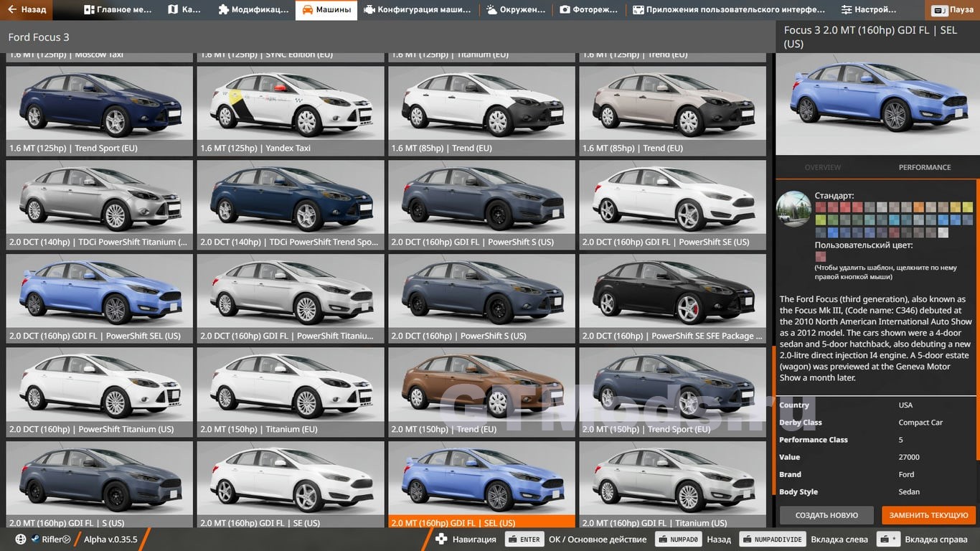Click the Alpha v.0.35.5 version text
The image size is (980, 551).
110,540
